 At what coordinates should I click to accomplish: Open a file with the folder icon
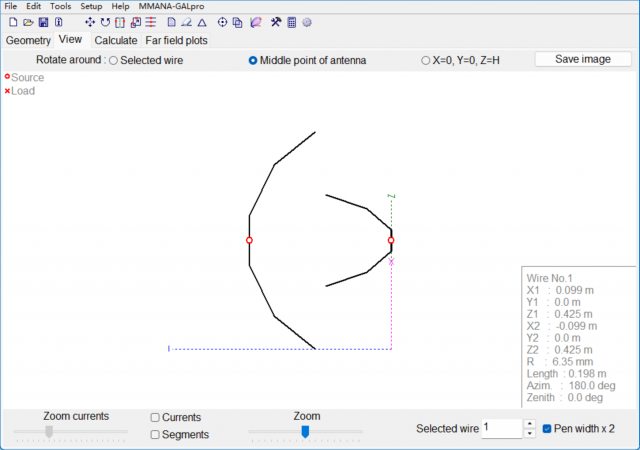[x=28, y=22]
